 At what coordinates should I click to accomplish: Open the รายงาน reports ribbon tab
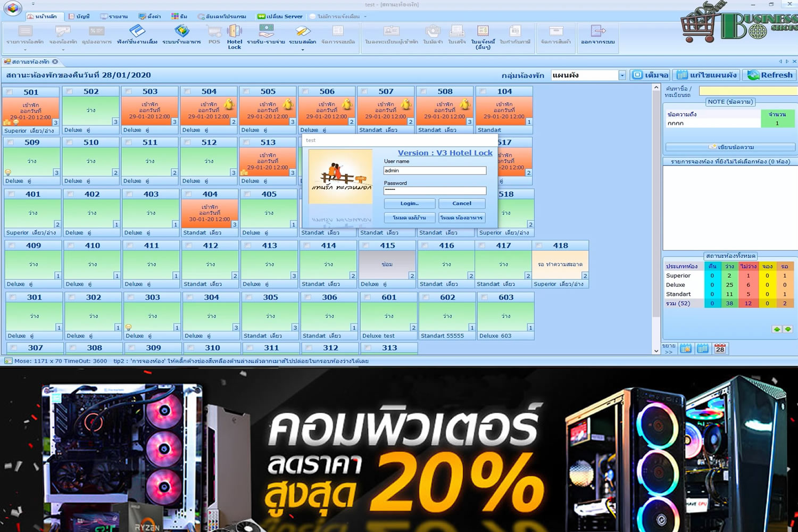(114, 16)
